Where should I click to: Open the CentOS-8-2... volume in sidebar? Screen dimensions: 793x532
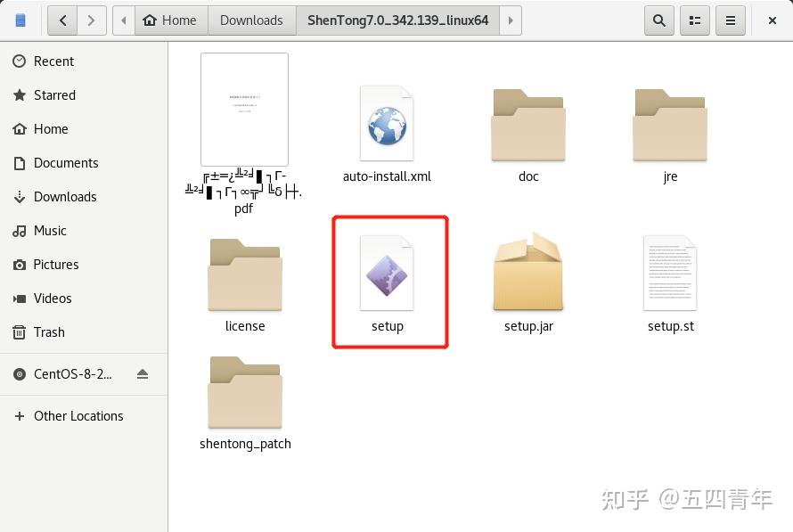click(x=84, y=374)
